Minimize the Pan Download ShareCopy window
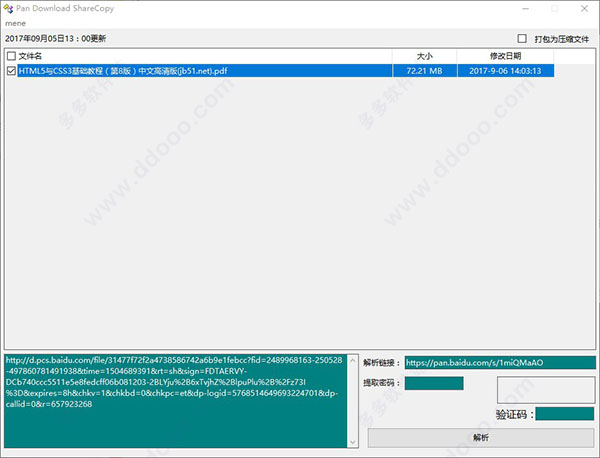 526,8
